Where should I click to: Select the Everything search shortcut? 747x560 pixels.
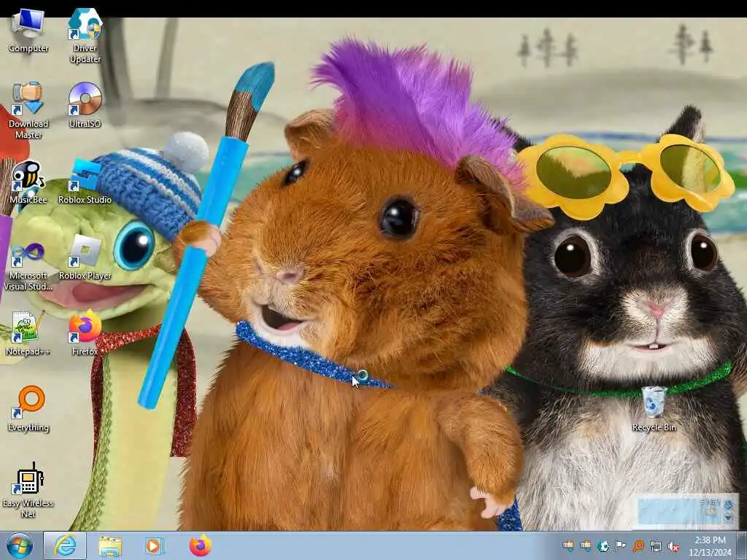pyautogui.click(x=28, y=410)
